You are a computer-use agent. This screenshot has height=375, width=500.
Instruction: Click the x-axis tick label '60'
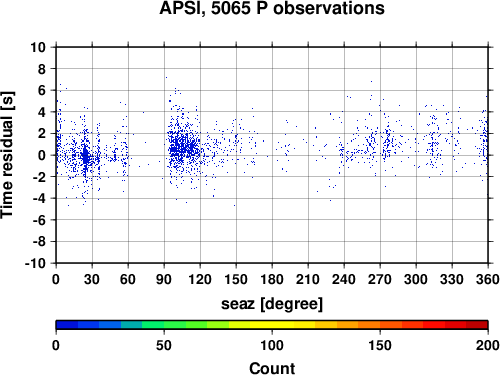pyautogui.click(x=128, y=279)
